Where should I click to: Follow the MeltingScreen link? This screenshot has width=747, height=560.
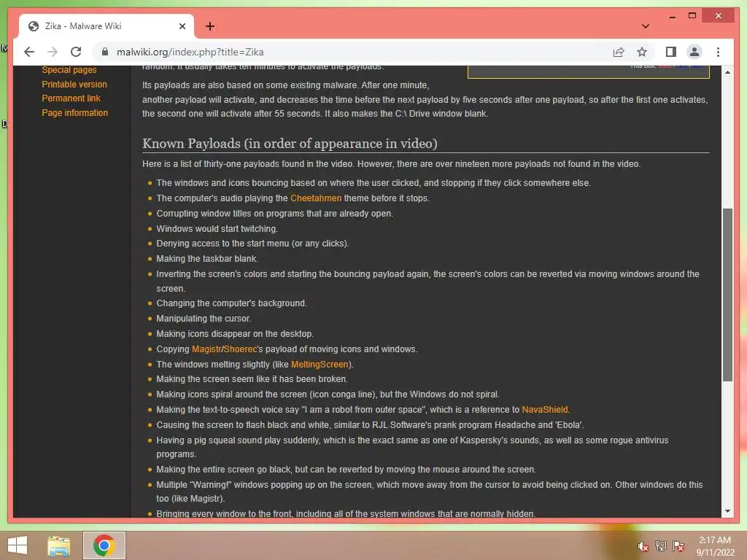(320, 365)
